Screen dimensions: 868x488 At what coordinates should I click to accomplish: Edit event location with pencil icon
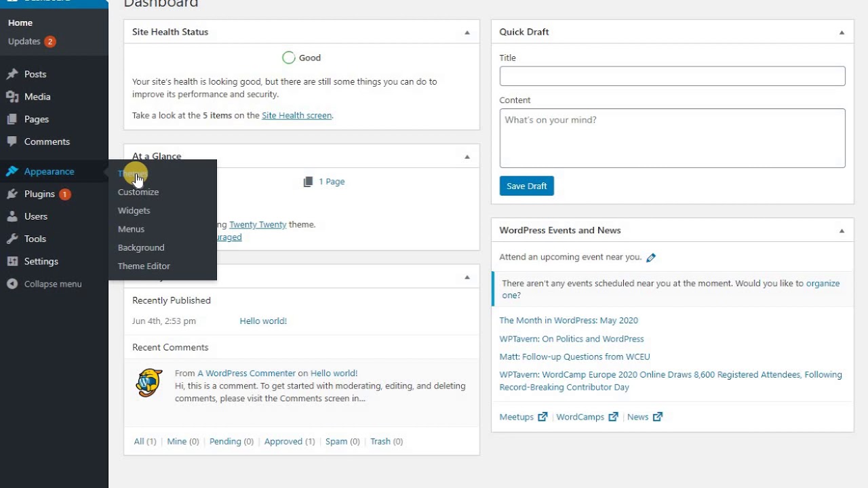[651, 258]
